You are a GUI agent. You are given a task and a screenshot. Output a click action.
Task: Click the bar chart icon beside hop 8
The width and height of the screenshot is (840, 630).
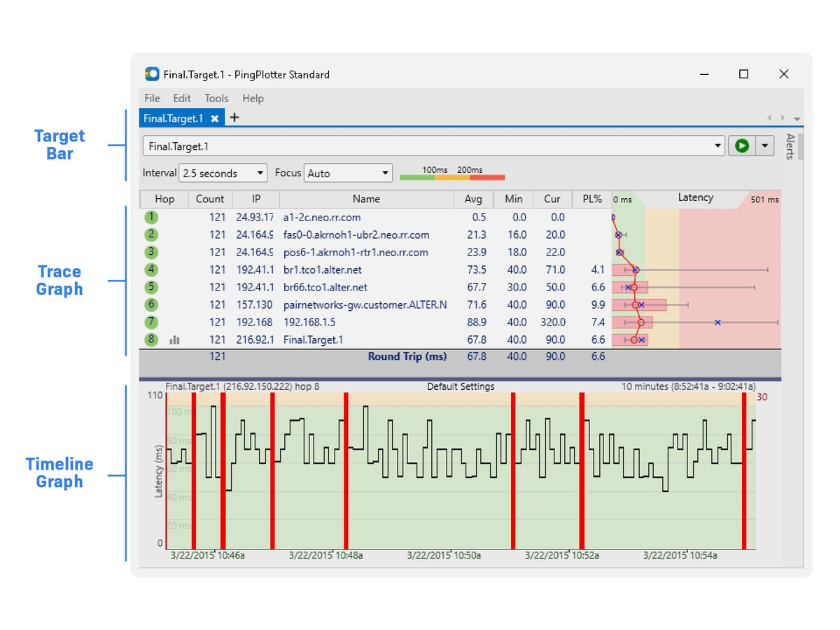[x=174, y=339]
